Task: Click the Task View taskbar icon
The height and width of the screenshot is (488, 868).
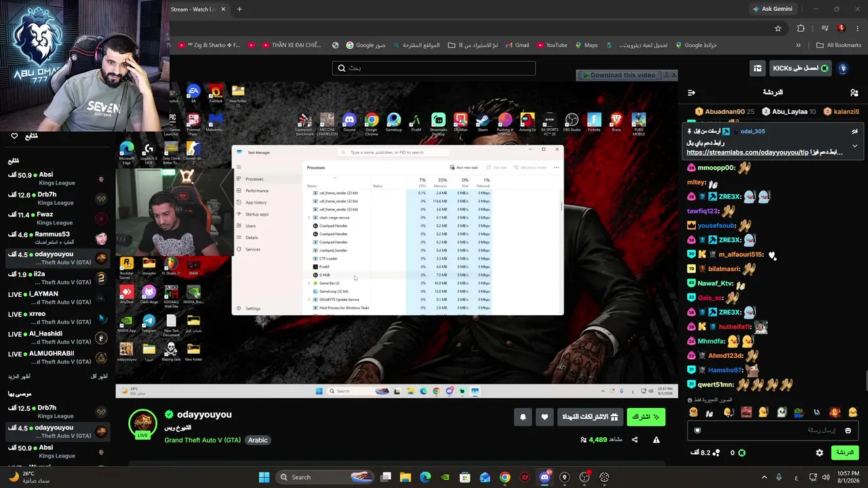Action: pos(386,477)
